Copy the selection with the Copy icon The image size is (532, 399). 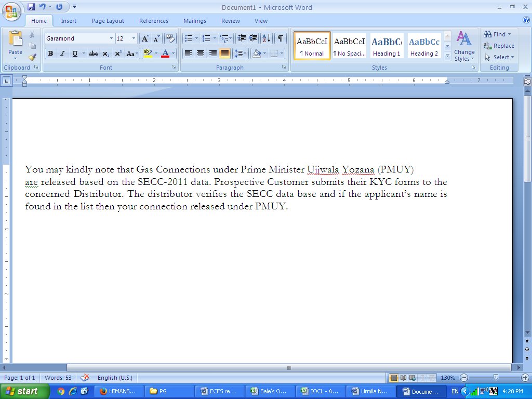pyautogui.click(x=32, y=46)
